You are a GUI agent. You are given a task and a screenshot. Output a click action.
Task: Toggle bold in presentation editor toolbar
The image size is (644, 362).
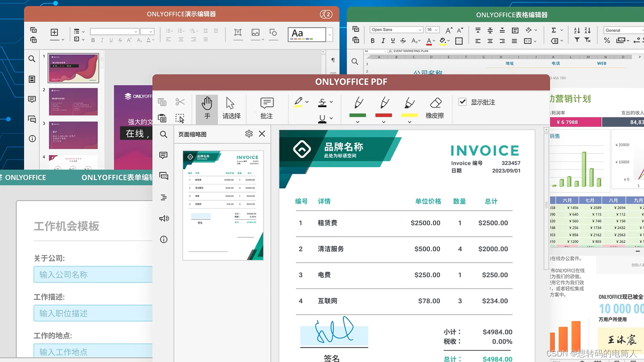click(93, 40)
